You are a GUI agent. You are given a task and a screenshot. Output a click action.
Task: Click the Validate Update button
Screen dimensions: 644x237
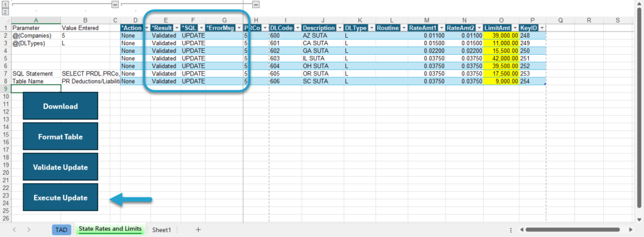pos(60,167)
